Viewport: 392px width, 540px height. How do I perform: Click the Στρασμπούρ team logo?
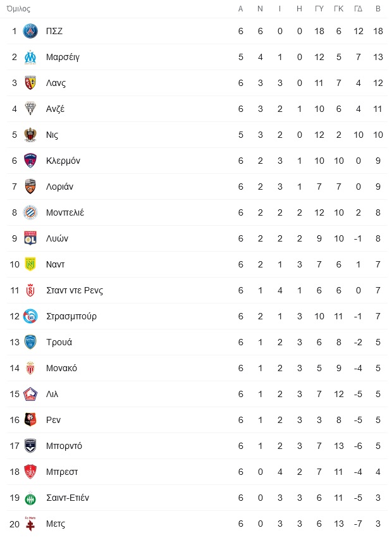click(x=30, y=316)
